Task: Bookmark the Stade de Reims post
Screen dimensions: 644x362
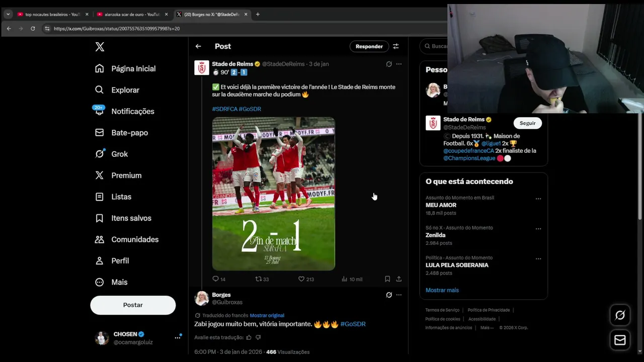Action: [387, 279]
